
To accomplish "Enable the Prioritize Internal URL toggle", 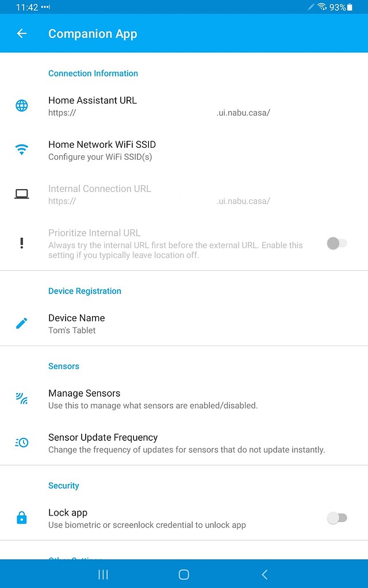I will [x=337, y=243].
